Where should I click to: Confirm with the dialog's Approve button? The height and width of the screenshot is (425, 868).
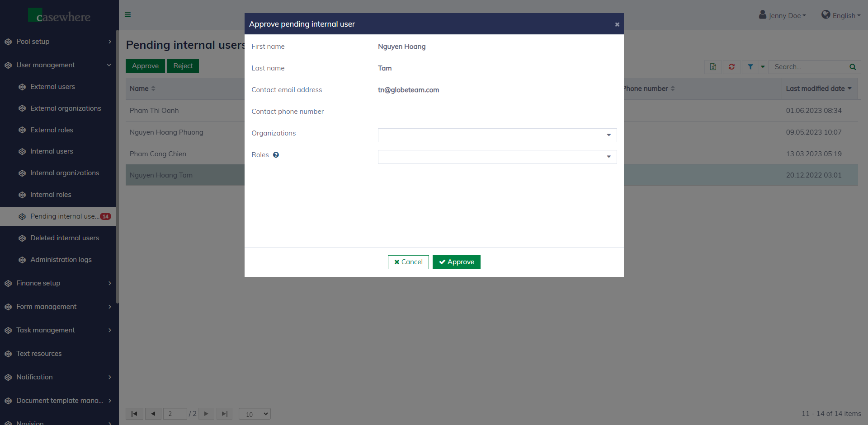[x=456, y=262]
